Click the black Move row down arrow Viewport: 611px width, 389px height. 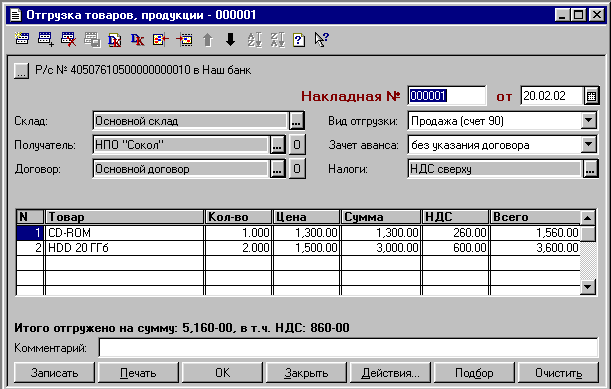tap(231, 39)
